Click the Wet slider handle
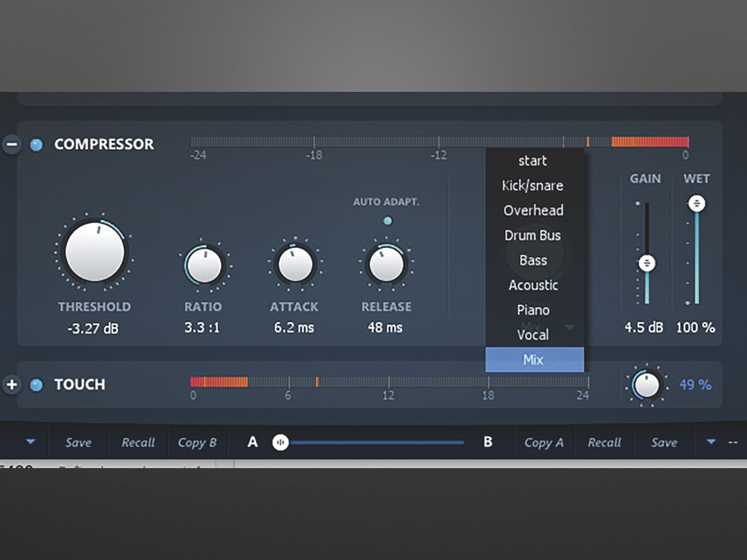 697,203
